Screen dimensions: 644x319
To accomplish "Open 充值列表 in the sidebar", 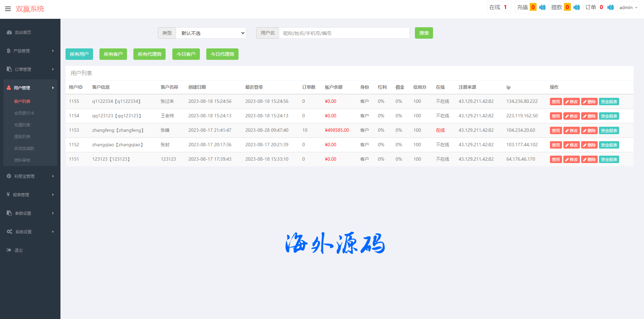I will point(22,125).
